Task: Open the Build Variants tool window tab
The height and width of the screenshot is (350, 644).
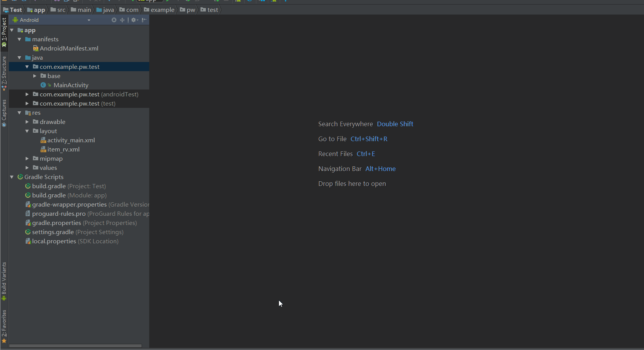Action: 4,282
